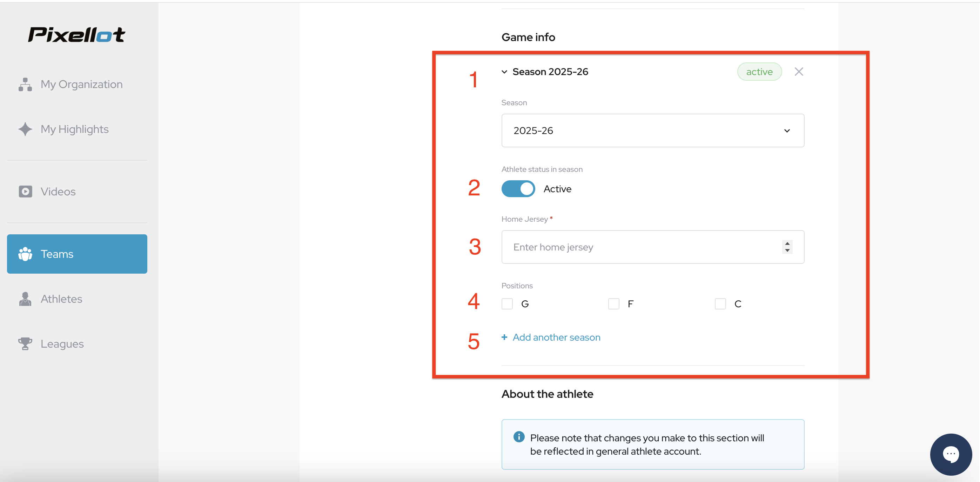Check the G position checkbox

(x=507, y=304)
